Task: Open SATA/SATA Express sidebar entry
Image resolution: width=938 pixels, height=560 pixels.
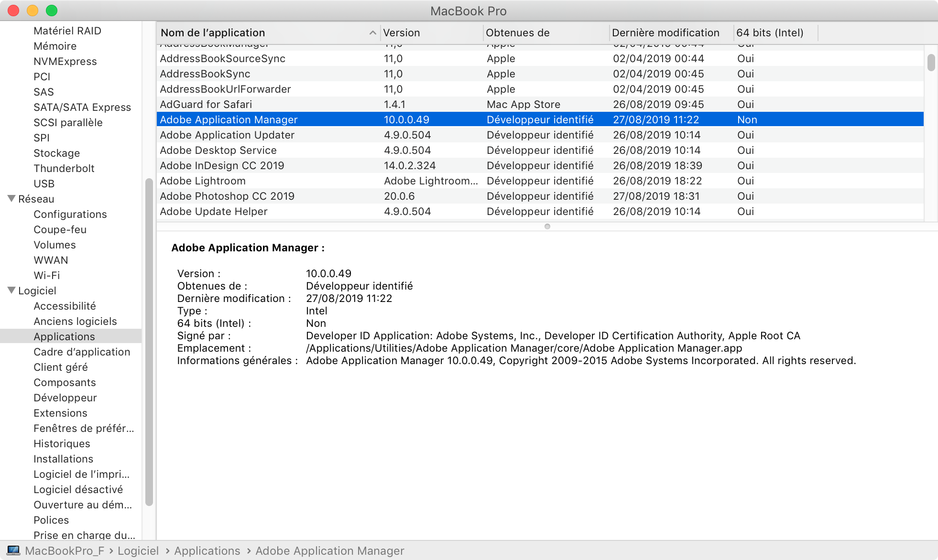Action: coord(82,107)
